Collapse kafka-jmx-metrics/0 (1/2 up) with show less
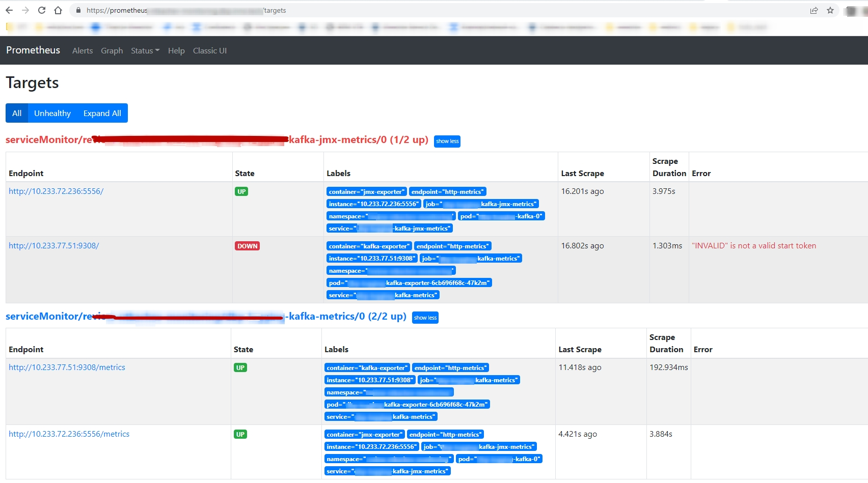Viewport: 868px width, 483px height. tap(447, 141)
